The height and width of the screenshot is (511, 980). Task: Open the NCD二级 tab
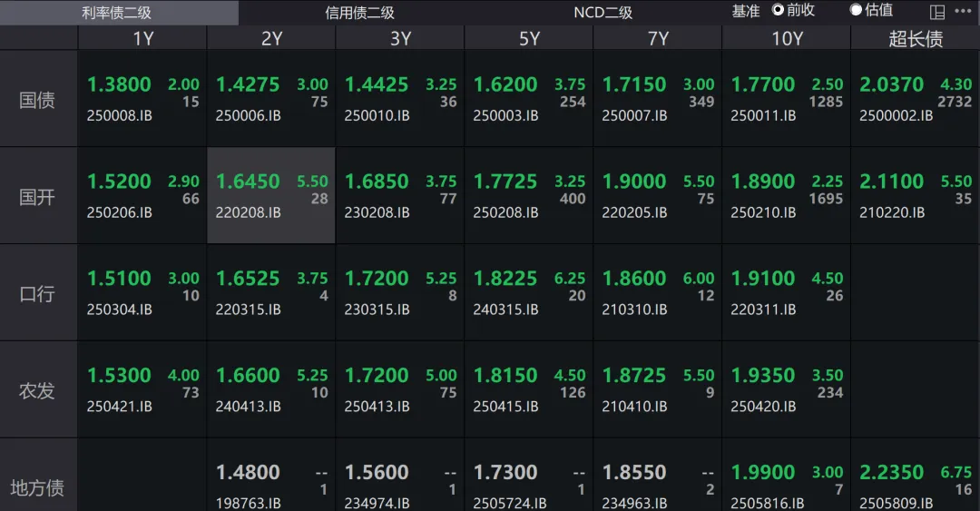603,13
